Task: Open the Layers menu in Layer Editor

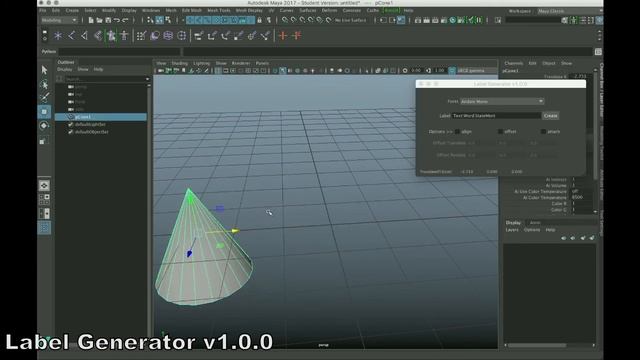Action: pyautogui.click(x=512, y=230)
